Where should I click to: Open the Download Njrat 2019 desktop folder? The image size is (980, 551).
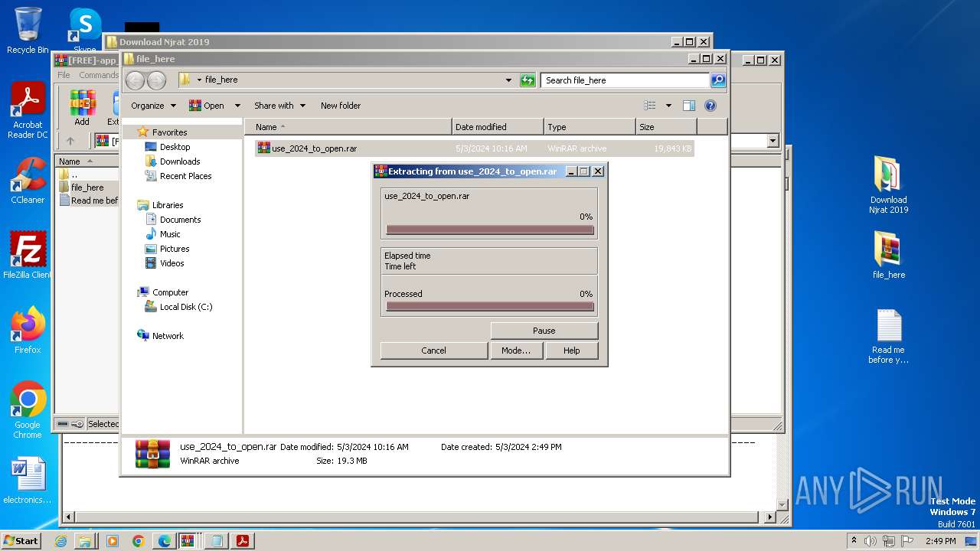coord(889,185)
